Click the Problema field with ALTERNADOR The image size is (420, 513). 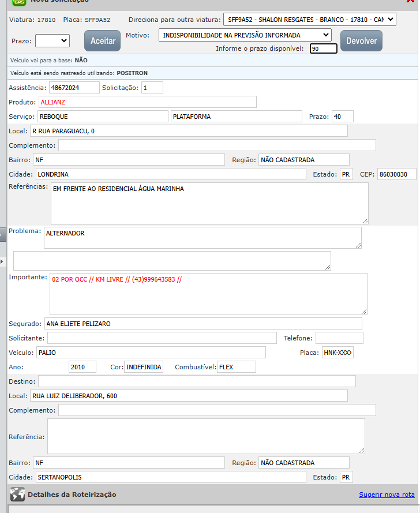pyautogui.click(x=202, y=237)
